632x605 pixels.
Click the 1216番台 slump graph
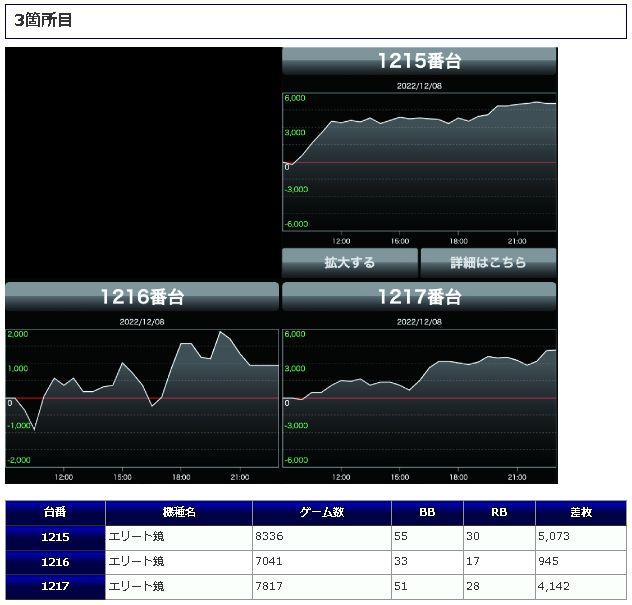pos(142,398)
